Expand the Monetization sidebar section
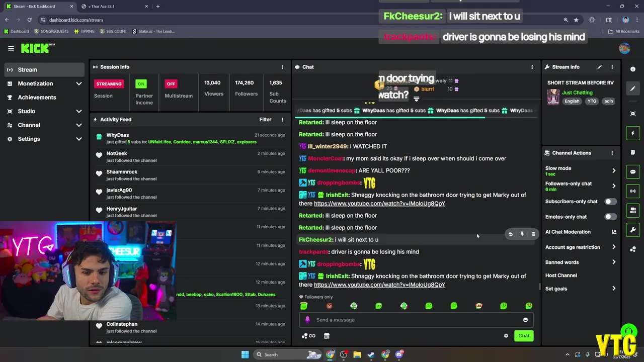Viewport: 644px width, 362px height. click(x=79, y=83)
